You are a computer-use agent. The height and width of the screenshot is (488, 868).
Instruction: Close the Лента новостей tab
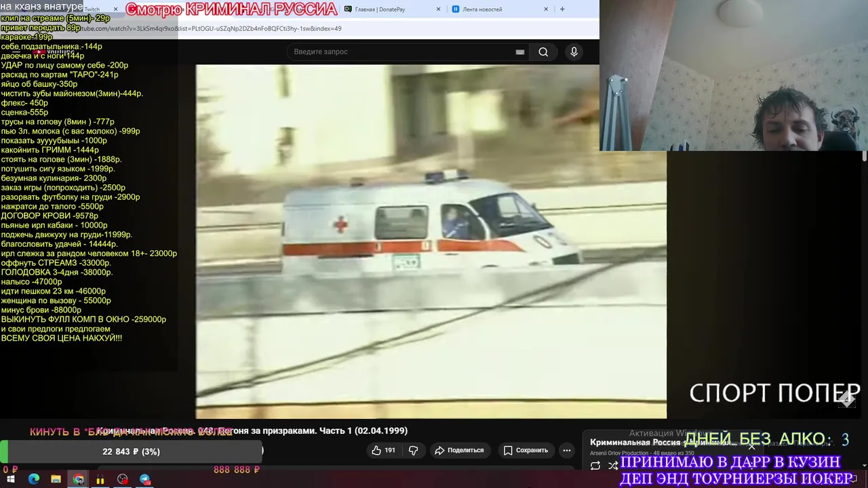pos(546,9)
